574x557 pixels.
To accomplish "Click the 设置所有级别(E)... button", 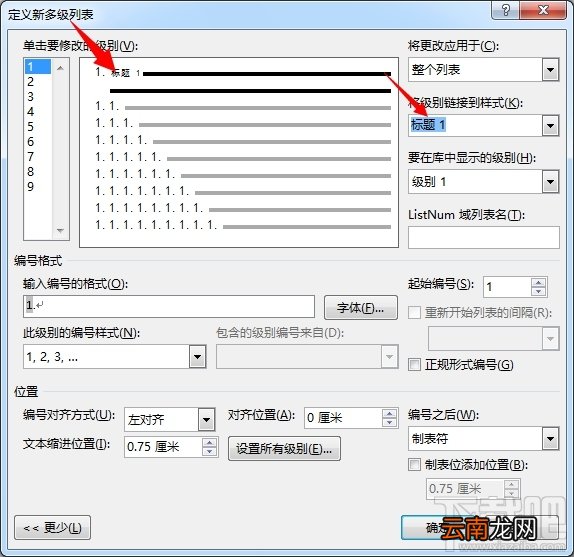I will 284,449.
